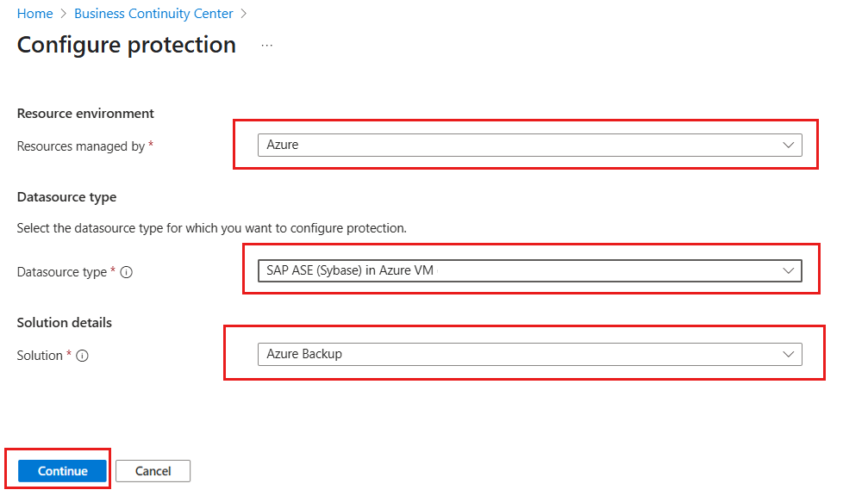Expand the Resources managed by dropdown
This screenshot has height=496, width=868.
pyautogui.click(x=529, y=146)
